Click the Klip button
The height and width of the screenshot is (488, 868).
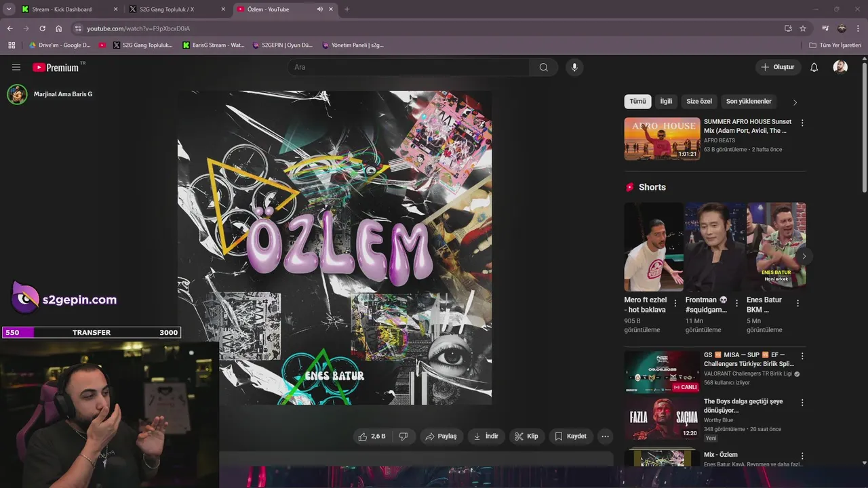click(x=526, y=436)
